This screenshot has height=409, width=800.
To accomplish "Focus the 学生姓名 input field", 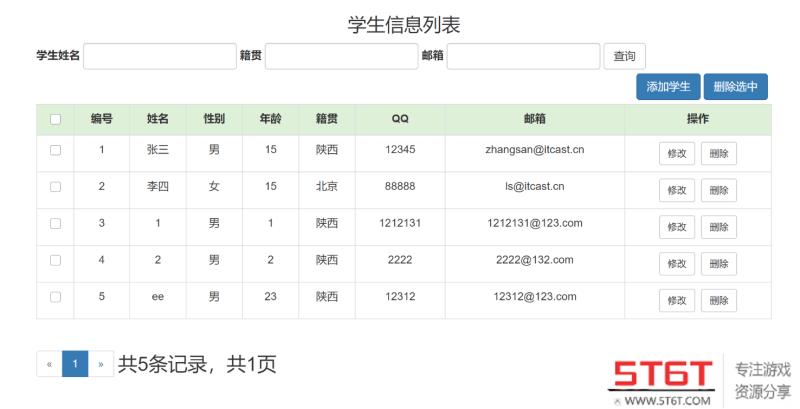I will point(159,56).
